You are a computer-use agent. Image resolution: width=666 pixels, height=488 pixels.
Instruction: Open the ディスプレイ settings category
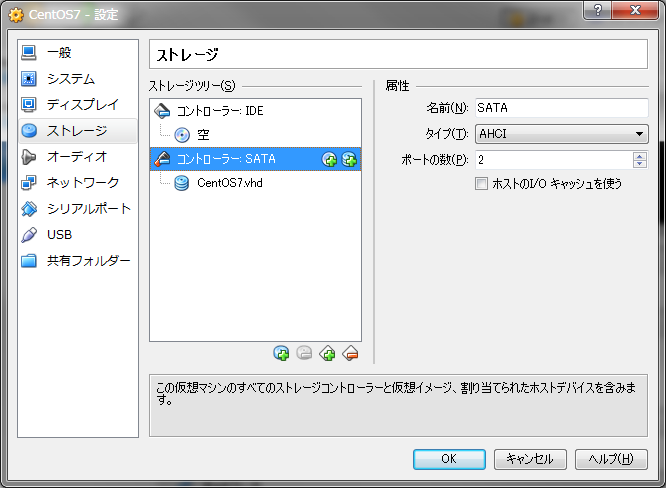click(78, 104)
